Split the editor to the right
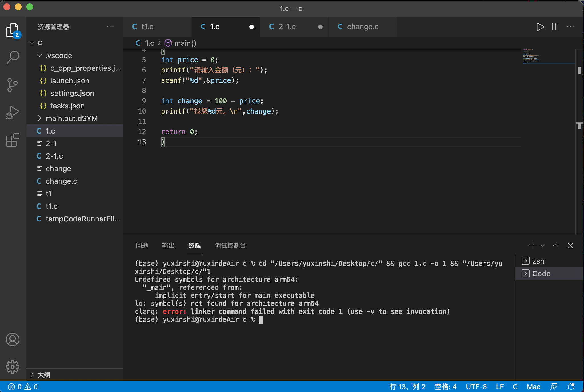 pos(555,27)
